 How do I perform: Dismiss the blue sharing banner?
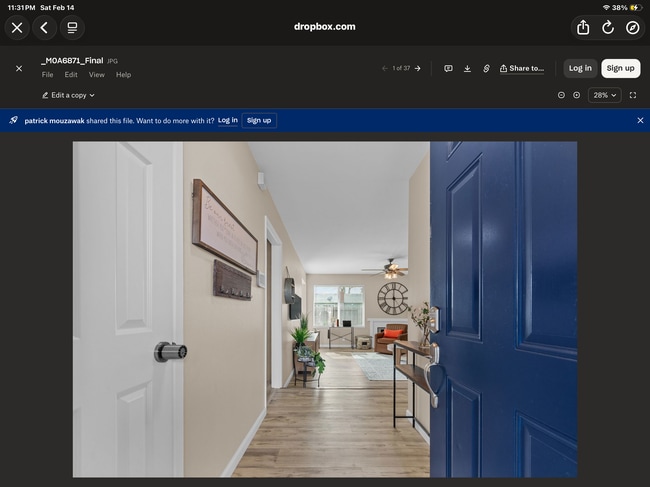click(x=640, y=120)
